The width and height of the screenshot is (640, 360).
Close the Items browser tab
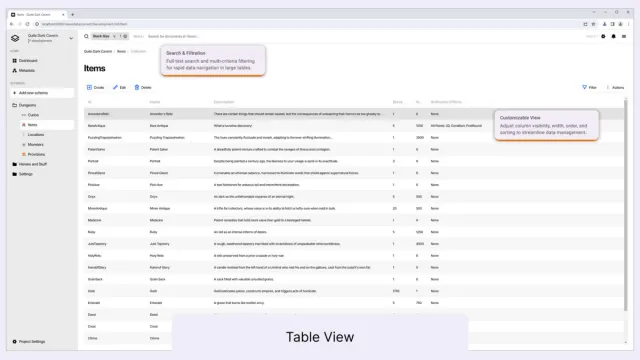tap(63, 14)
